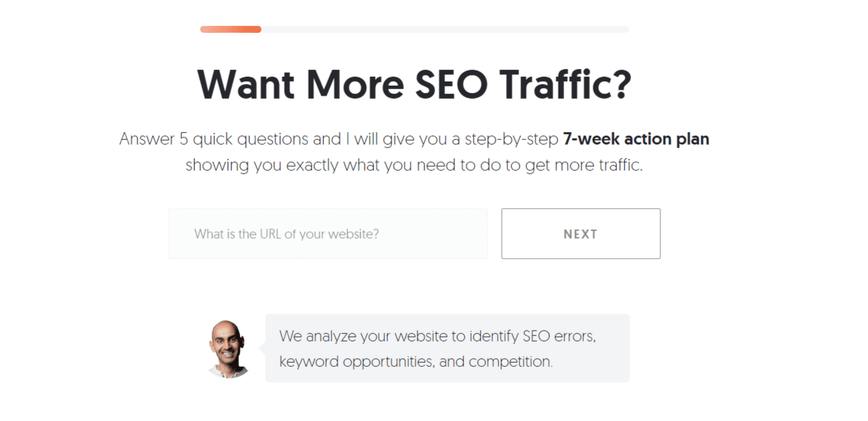Click Neil Patel's avatar photo
868x421 pixels.
227,348
